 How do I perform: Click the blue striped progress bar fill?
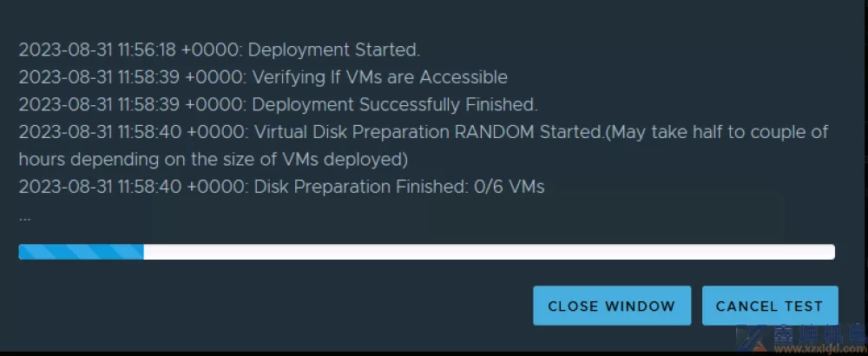(x=81, y=252)
